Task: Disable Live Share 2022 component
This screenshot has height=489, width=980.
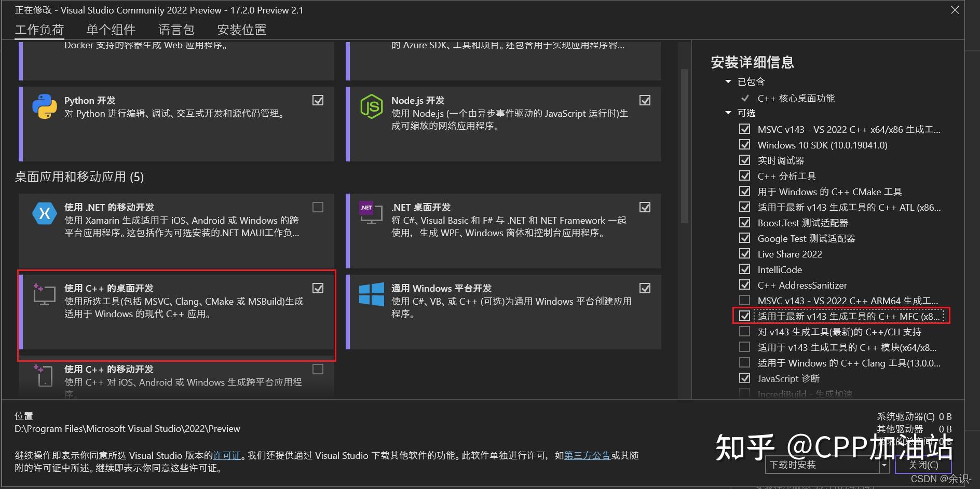Action: click(745, 254)
